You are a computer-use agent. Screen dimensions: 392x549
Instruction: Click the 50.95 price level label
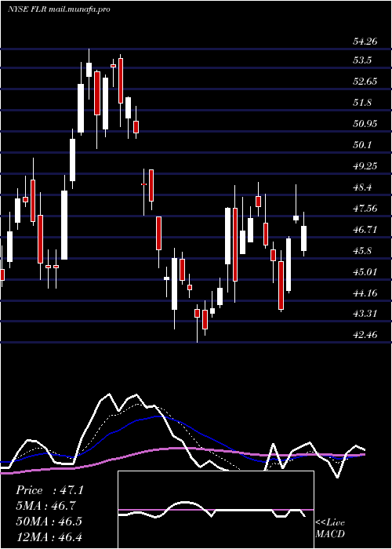[365, 124]
